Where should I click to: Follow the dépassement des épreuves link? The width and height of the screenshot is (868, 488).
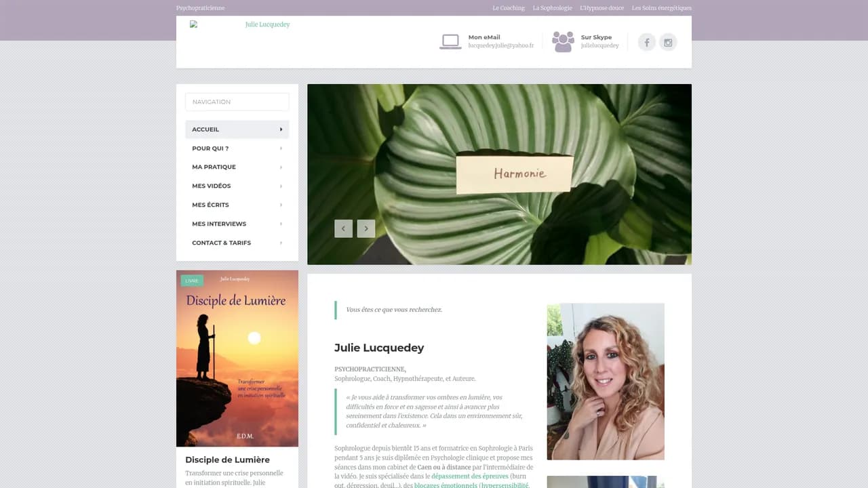470,476
